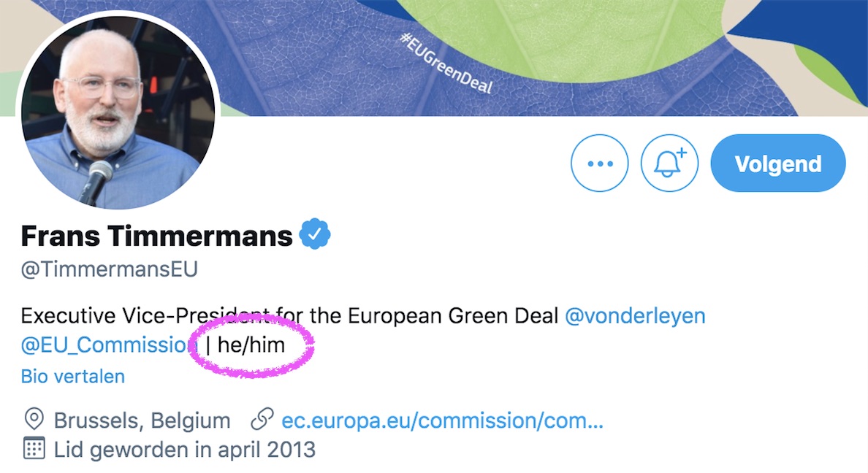This screenshot has width=868, height=473.
Task: Toggle the Volgend following button
Action: [x=777, y=164]
